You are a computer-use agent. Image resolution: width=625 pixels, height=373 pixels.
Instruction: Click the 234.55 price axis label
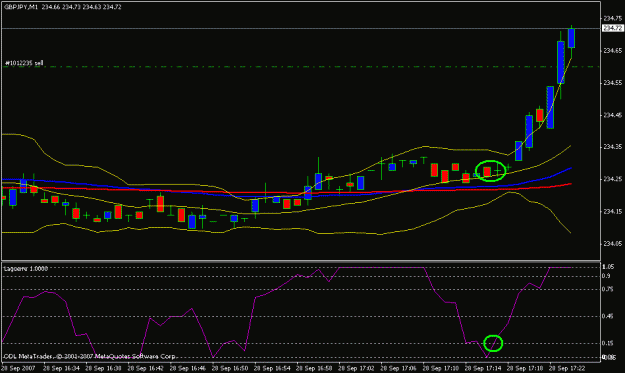click(613, 83)
